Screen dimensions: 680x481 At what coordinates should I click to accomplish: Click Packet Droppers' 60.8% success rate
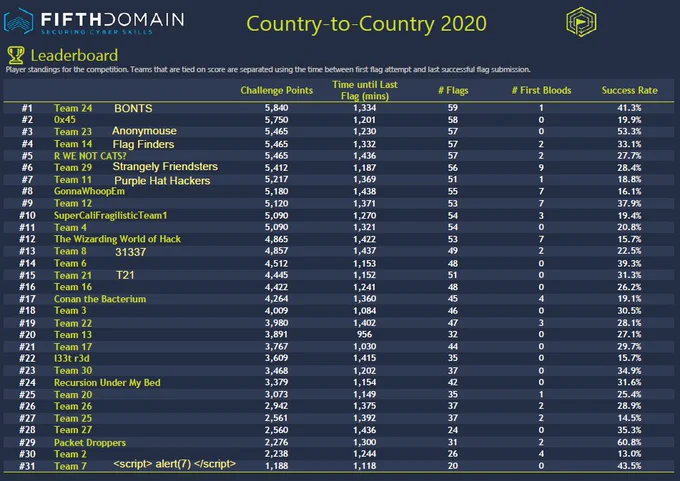(629, 442)
